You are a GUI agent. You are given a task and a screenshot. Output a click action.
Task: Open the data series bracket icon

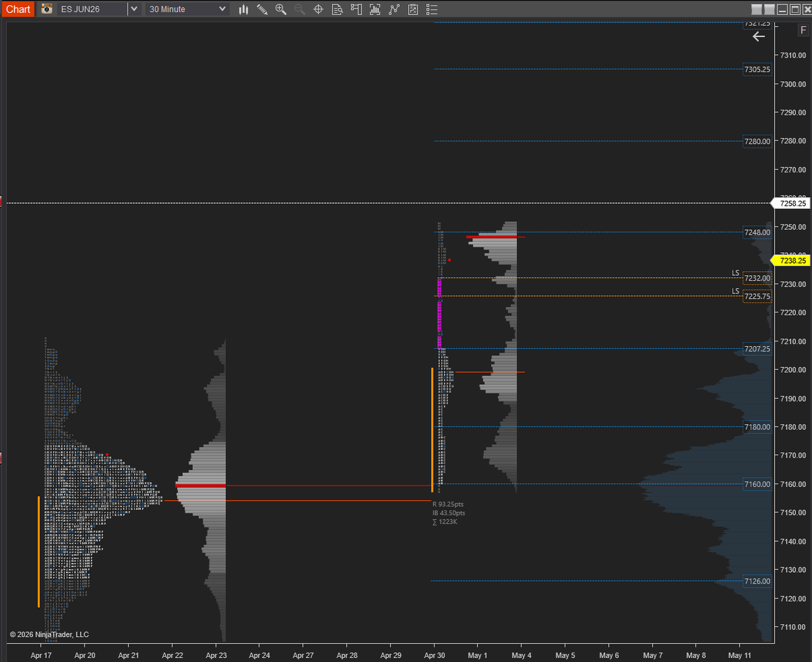pos(375,9)
